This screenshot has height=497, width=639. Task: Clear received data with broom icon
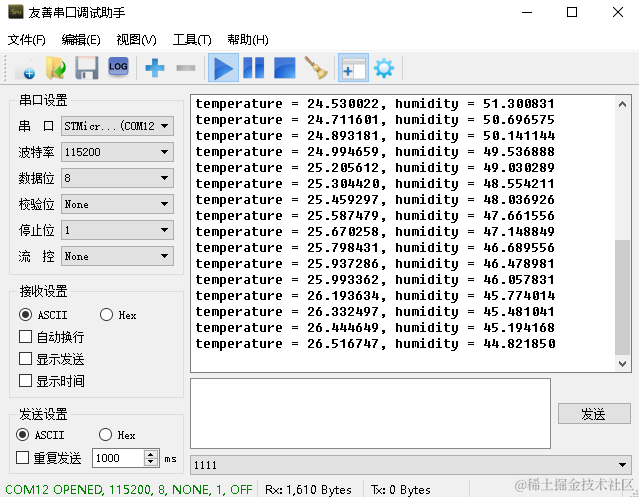[x=316, y=68]
